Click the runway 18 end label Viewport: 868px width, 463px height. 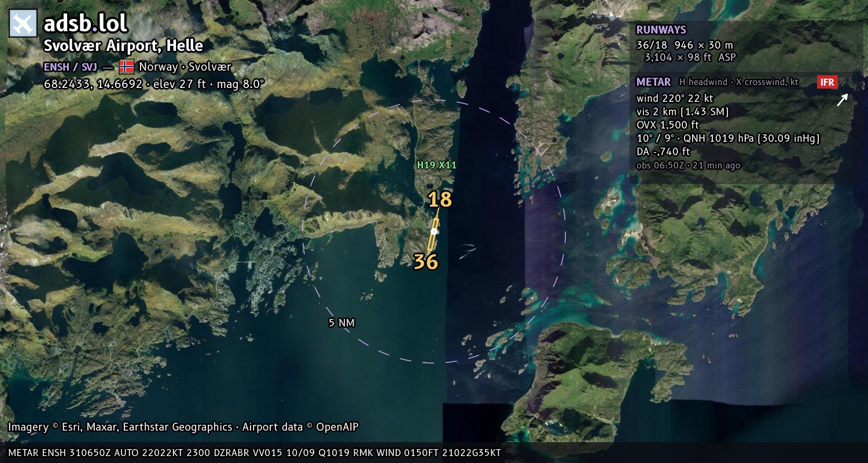(440, 200)
